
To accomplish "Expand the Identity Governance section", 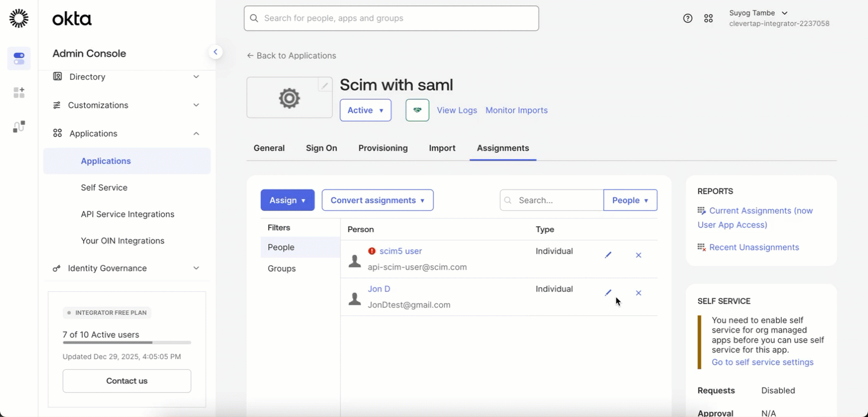I will (196, 268).
